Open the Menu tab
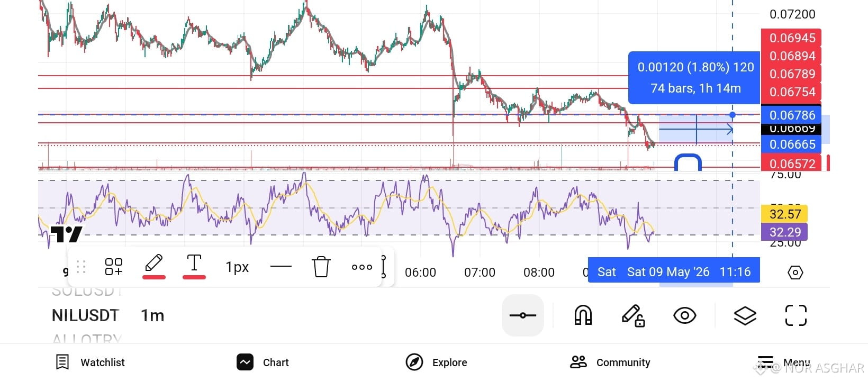Viewport: 868px width, 381px height. pos(784,362)
